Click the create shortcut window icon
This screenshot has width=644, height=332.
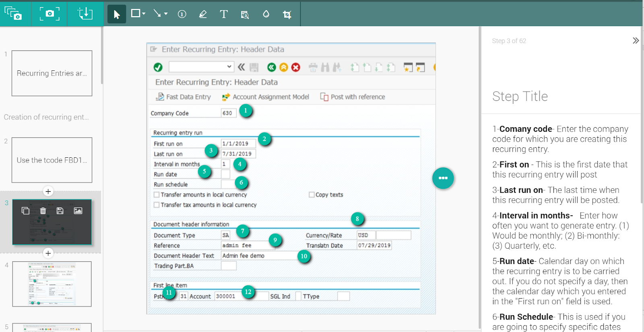[420, 67]
